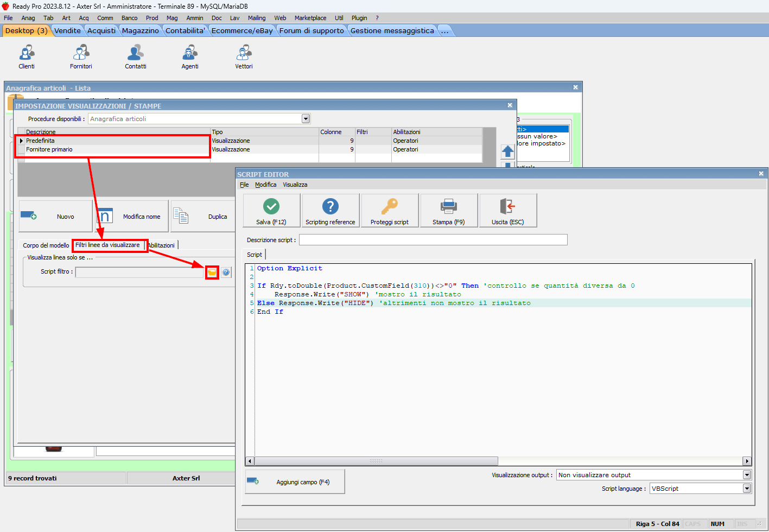Open the Marketplace main menu

[310, 18]
